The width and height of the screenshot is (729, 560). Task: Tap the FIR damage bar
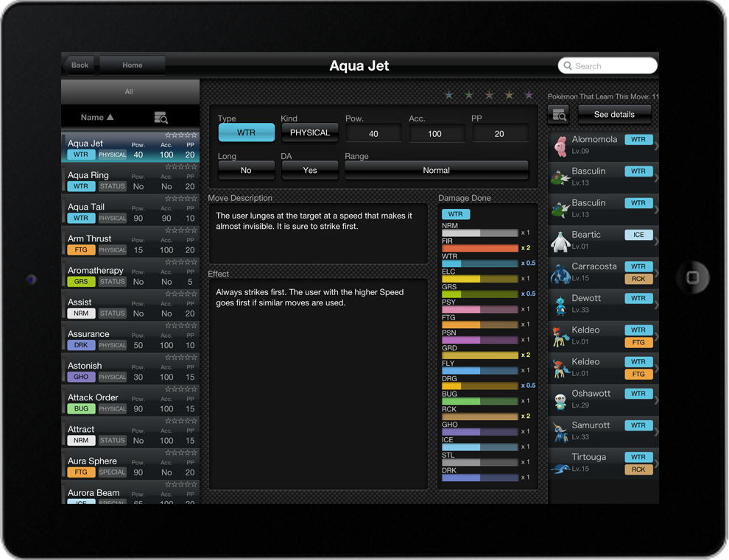click(480, 248)
